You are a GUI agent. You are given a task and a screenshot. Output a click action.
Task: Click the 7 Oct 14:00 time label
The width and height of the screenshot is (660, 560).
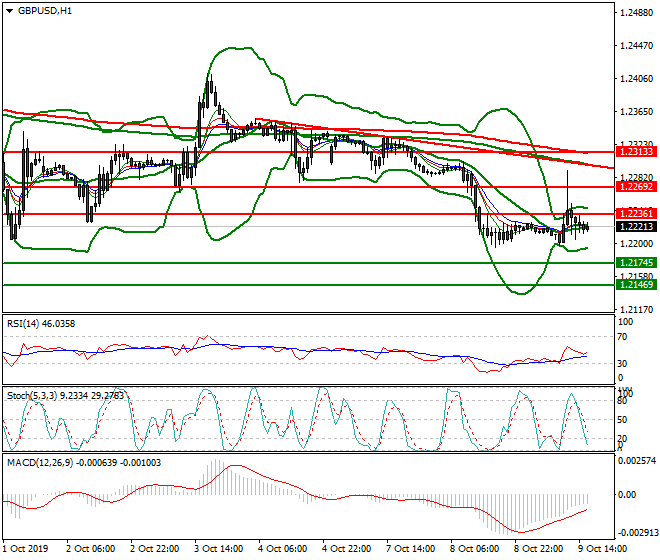coord(410,550)
